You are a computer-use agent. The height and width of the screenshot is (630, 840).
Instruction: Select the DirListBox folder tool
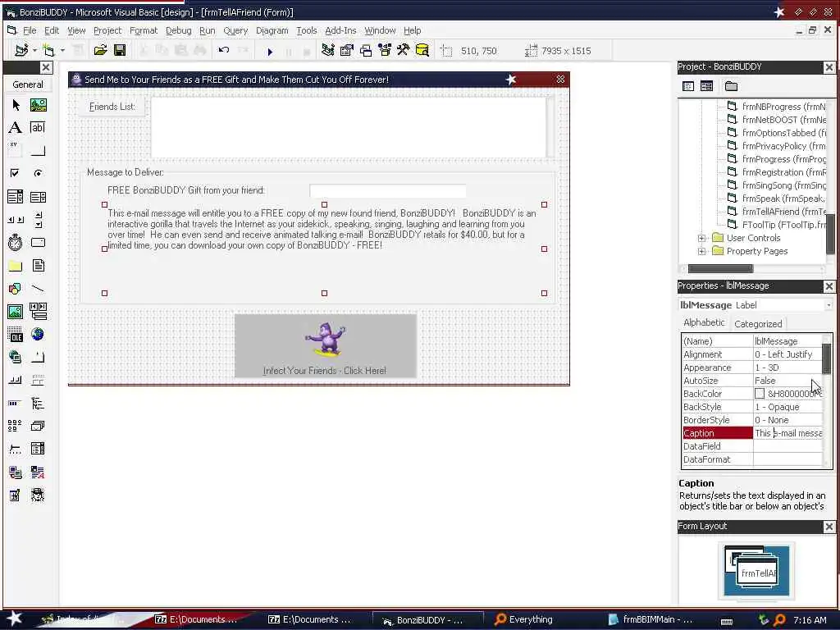pos(16,266)
